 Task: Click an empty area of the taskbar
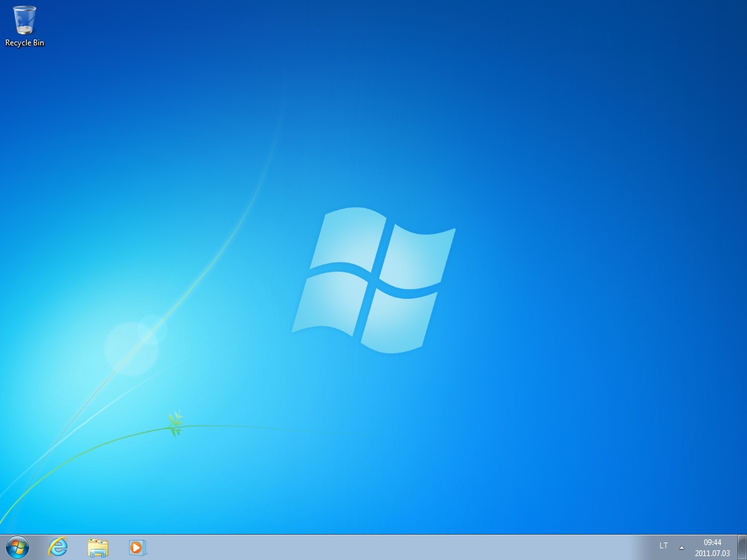point(389,548)
